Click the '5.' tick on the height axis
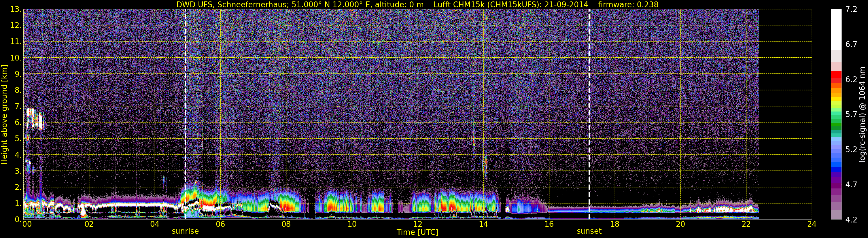Image resolution: width=868 pixels, height=238 pixels. pos(18,139)
